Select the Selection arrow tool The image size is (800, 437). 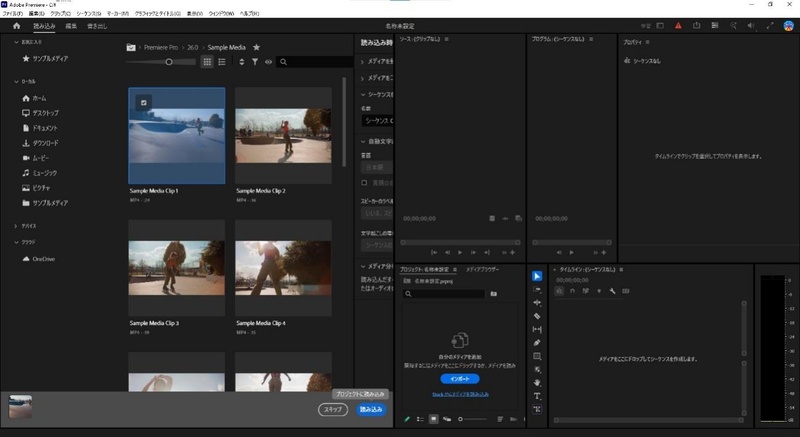click(x=537, y=276)
